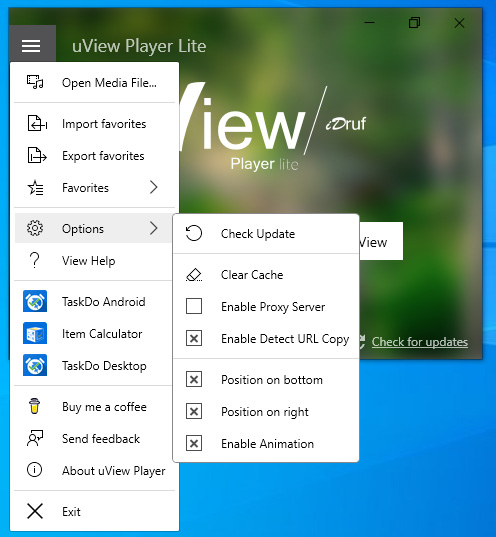Click the Exit X icon

point(35,511)
